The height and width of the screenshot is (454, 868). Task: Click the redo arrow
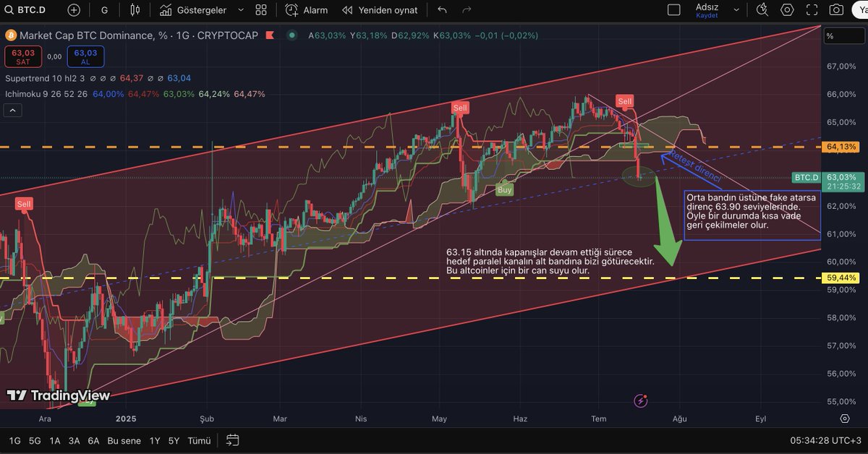(467, 10)
